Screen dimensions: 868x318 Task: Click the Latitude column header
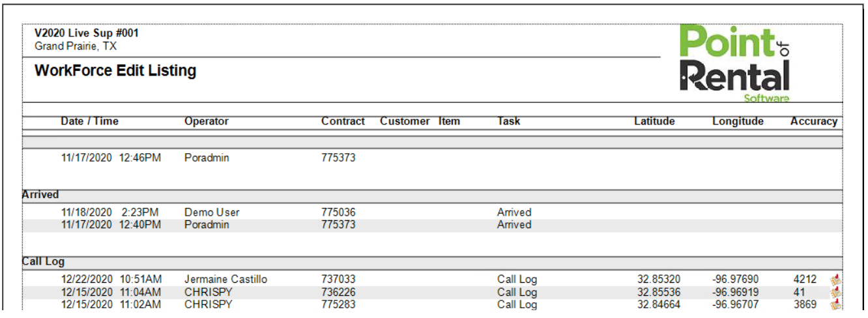point(654,121)
